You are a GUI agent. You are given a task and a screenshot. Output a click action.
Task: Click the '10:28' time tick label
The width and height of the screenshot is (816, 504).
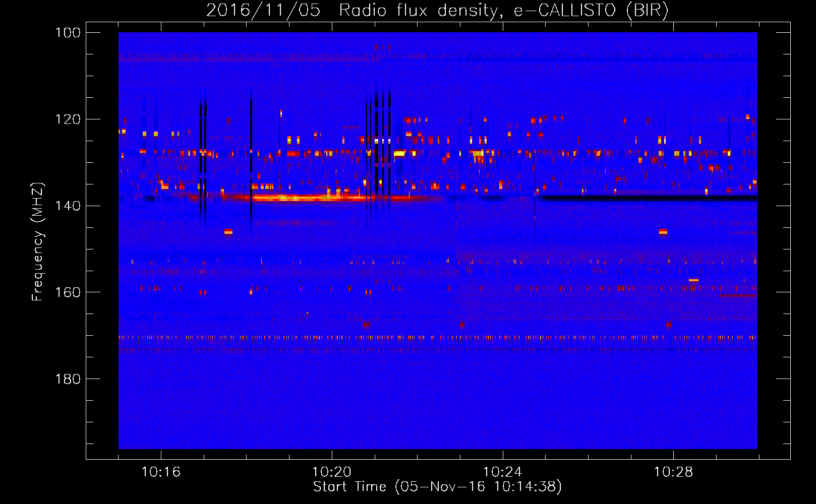click(674, 472)
